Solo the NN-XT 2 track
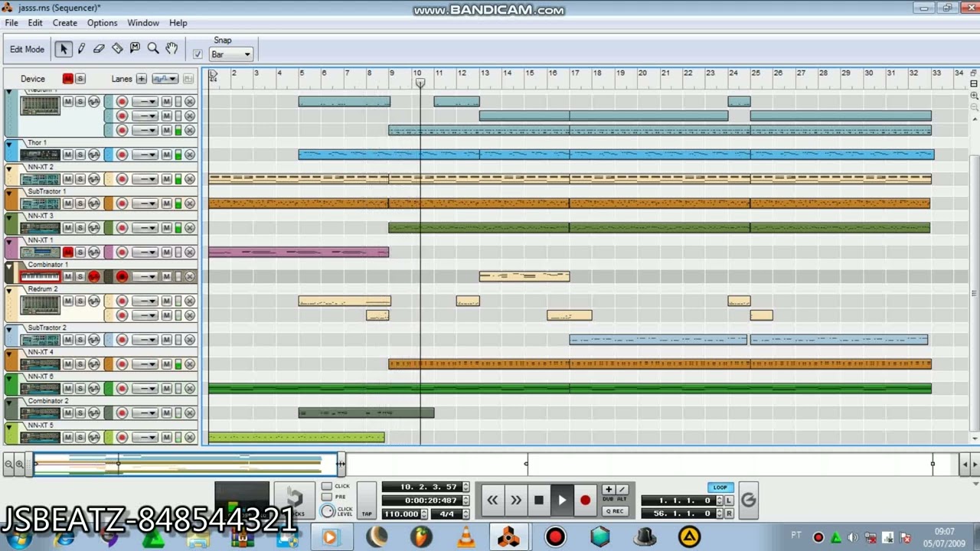Image resolution: width=980 pixels, height=551 pixels. (x=80, y=179)
